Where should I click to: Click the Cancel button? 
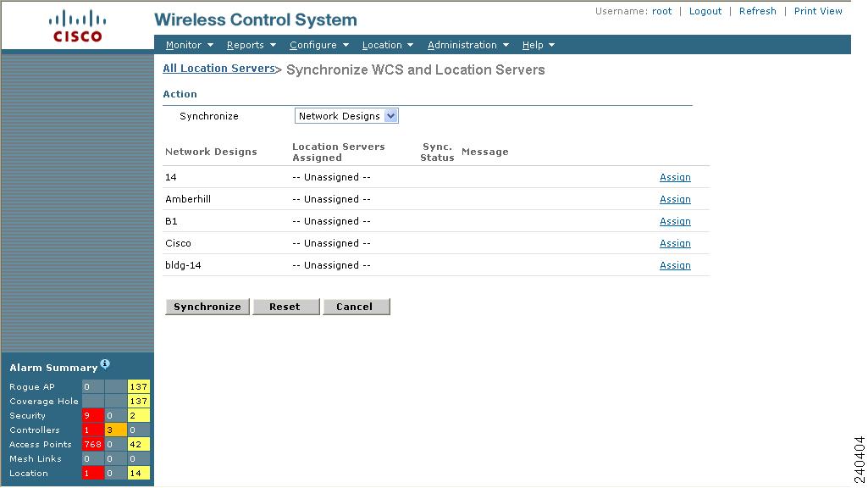(357, 307)
